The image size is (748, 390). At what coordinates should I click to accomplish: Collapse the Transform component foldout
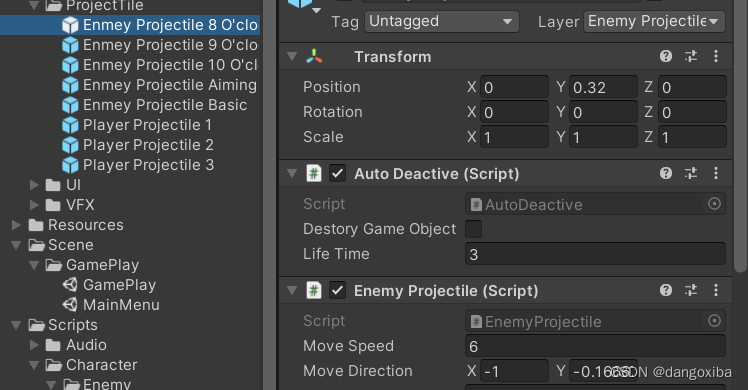coord(292,56)
